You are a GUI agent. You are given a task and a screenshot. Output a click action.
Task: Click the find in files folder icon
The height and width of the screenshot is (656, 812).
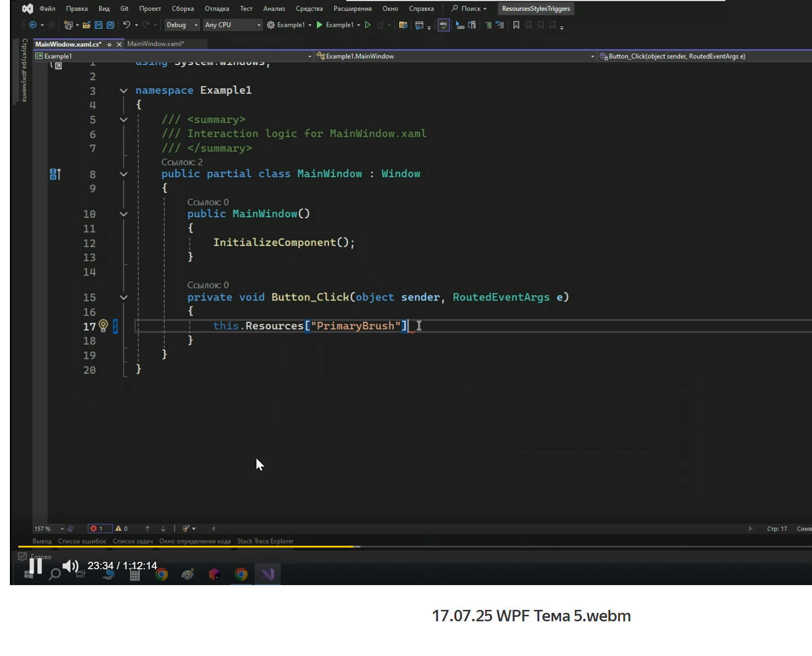click(403, 25)
